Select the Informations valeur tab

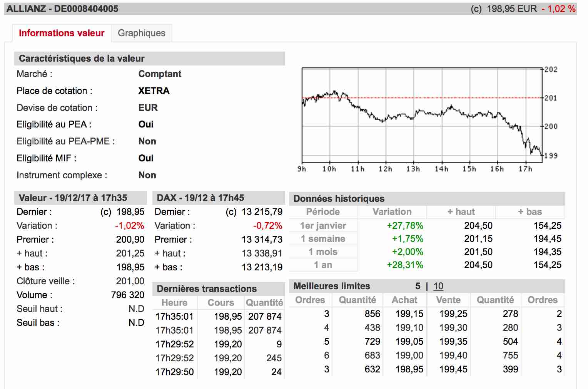click(x=62, y=33)
